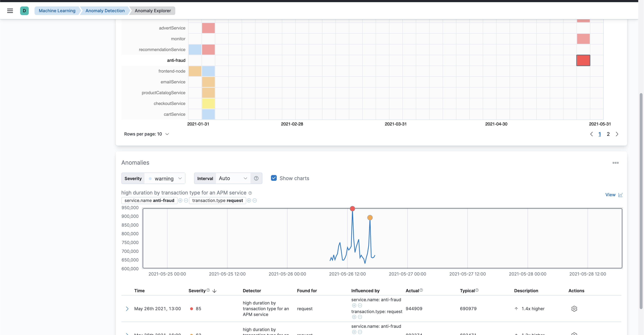
Task: Sort table by Severity column header
Action: pyautogui.click(x=197, y=291)
